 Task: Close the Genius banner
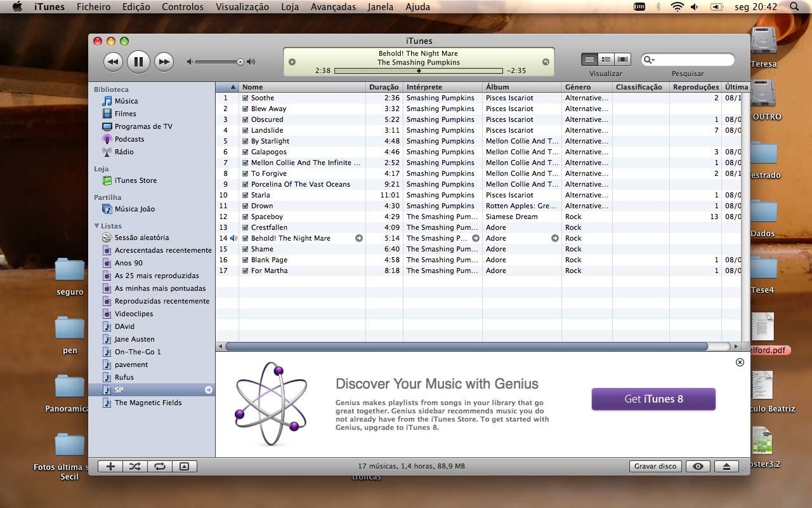click(x=740, y=362)
